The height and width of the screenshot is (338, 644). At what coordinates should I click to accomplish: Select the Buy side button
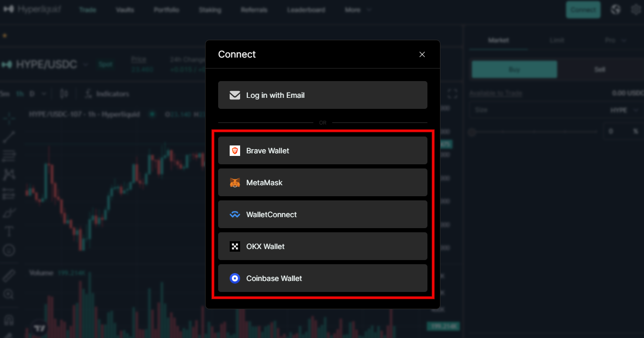pyautogui.click(x=514, y=70)
